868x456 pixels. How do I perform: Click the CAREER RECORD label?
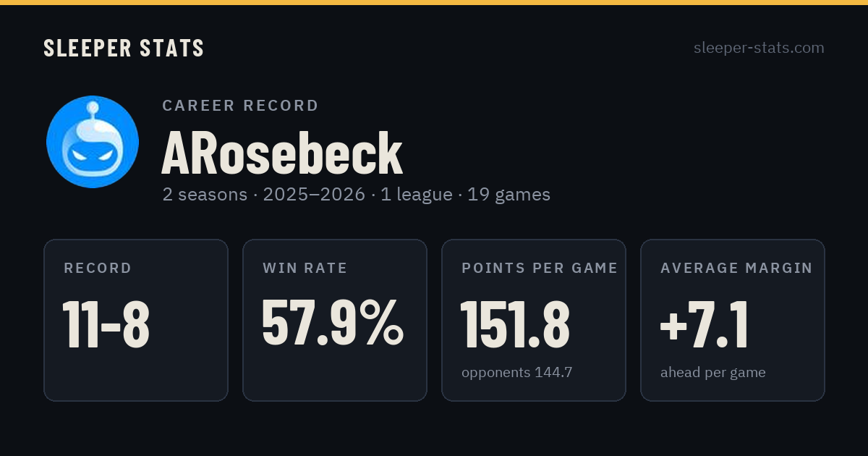[x=240, y=106]
